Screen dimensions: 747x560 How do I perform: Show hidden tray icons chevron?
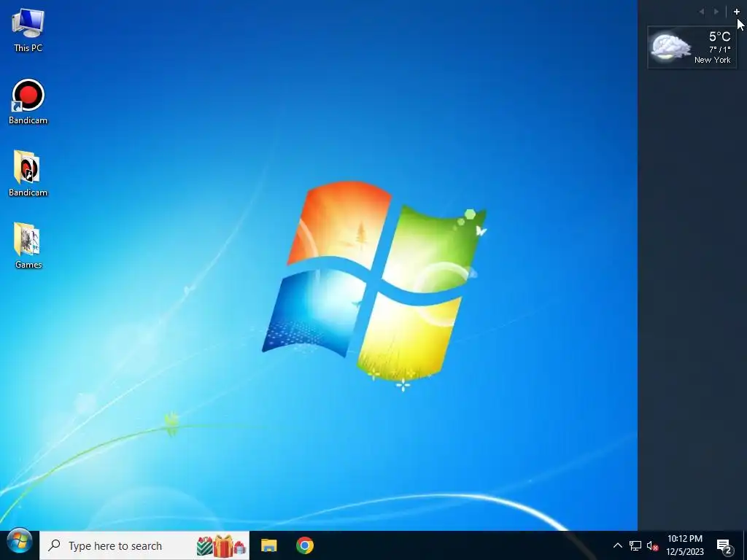(617, 545)
